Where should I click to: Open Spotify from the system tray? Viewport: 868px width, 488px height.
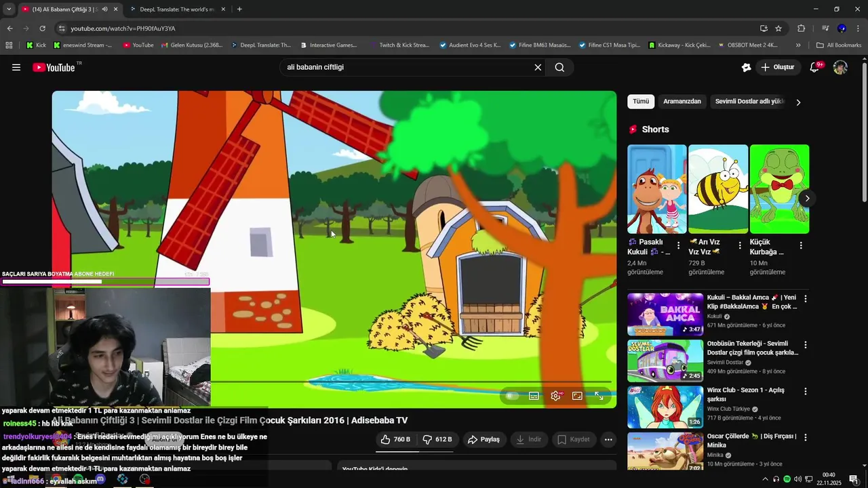[787, 479]
